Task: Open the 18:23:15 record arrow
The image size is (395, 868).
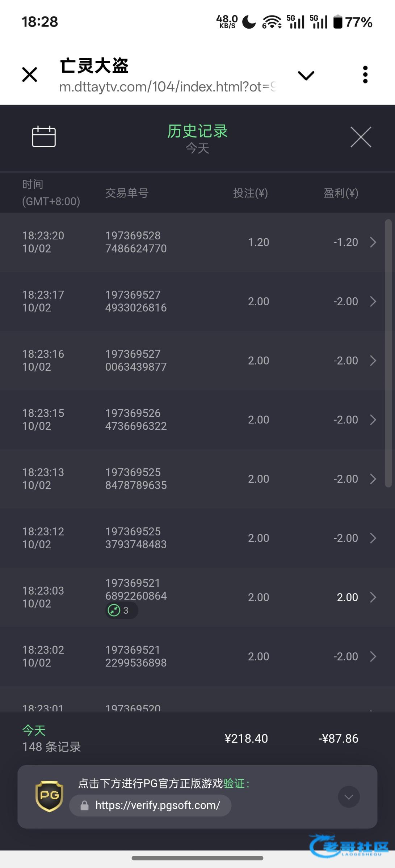Action: 373,420
